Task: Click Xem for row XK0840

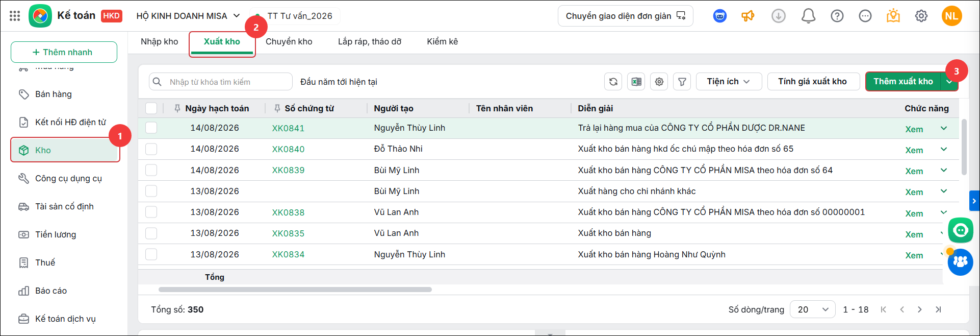Action: pos(914,150)
